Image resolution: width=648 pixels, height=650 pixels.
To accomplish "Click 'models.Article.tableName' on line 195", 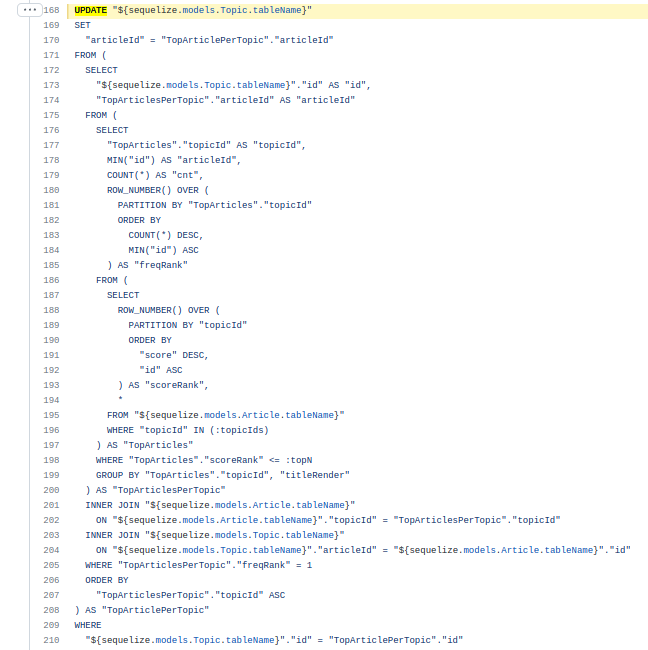I will click(269, 415).
